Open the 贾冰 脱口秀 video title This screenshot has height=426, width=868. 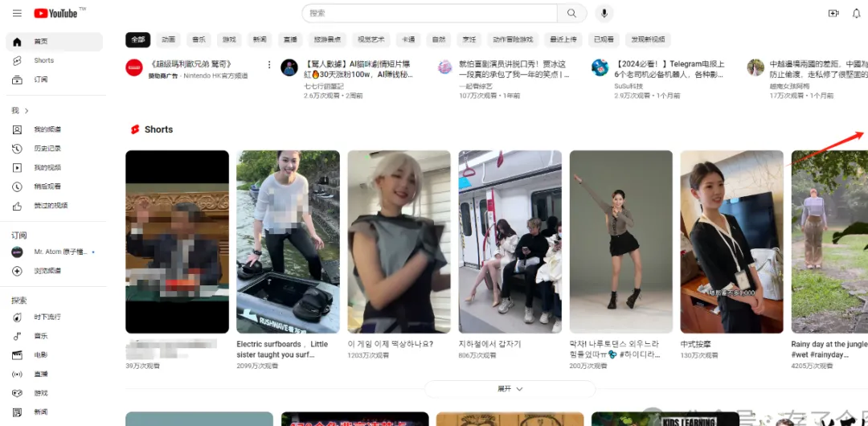tap(514, 69)
